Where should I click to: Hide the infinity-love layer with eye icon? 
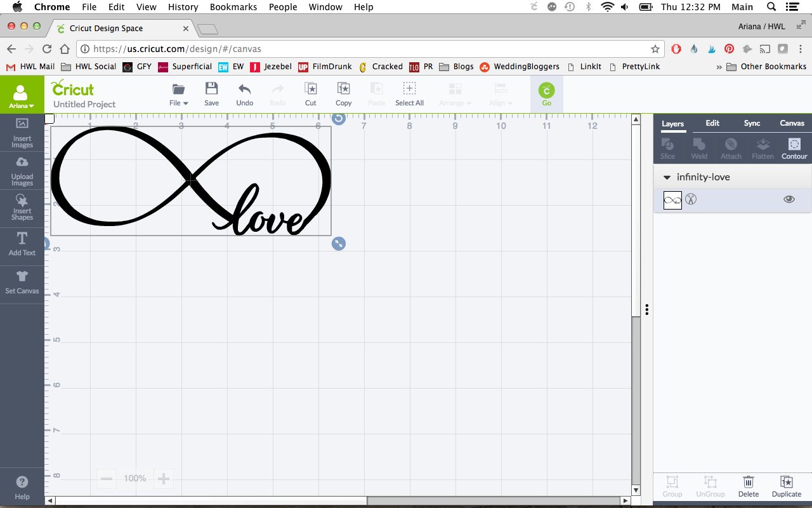[x=789, y=199]
